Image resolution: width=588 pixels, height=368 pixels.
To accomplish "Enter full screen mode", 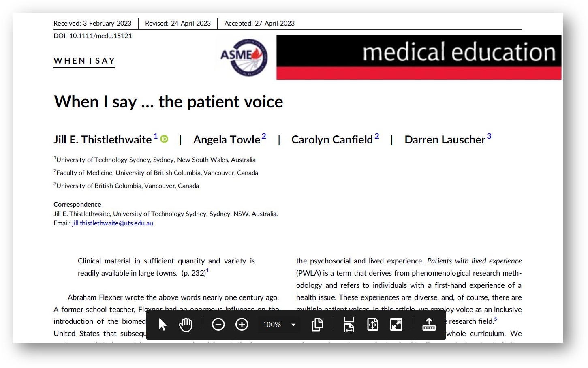I will click(396, 325).
